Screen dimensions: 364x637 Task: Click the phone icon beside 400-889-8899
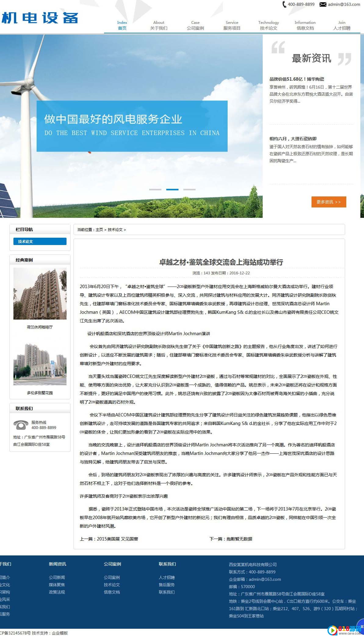284,4
